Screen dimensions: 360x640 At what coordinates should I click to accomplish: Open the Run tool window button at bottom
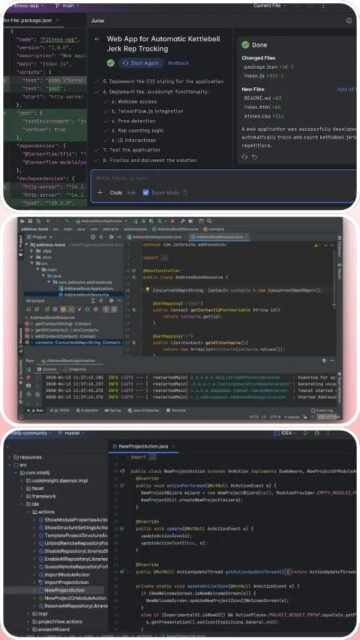tap(36, 410)
